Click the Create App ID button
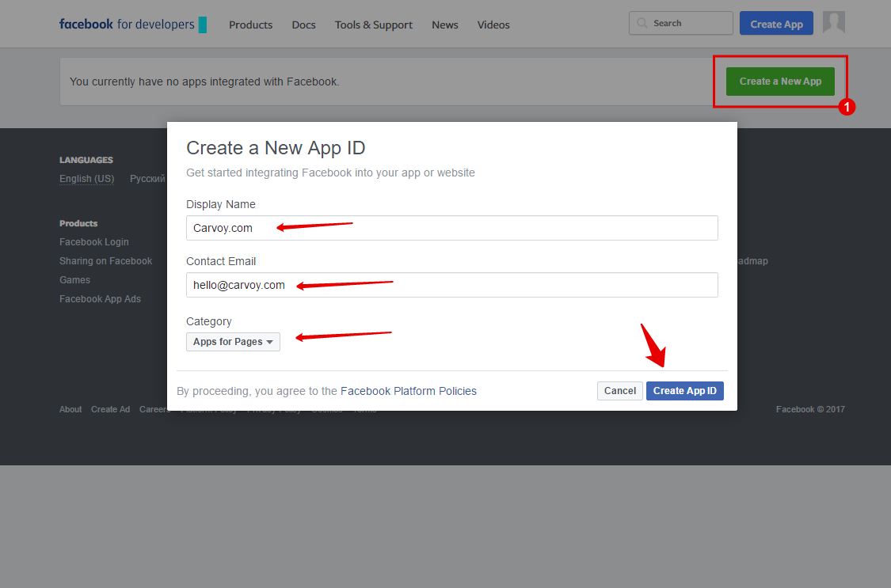Image resolution: width=891 pixels, height=588 pixels. (x=685, y=391)
